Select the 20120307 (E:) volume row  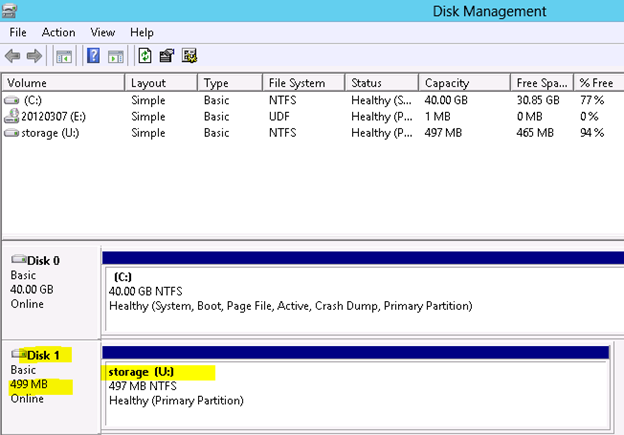313,116
